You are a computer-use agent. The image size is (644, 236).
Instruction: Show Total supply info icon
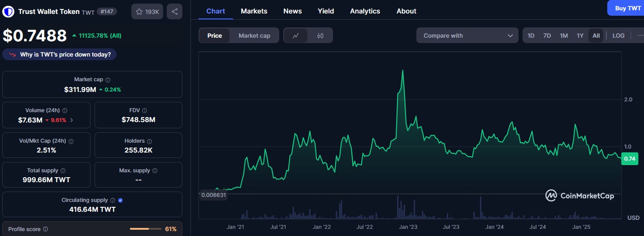coord(63,170)
